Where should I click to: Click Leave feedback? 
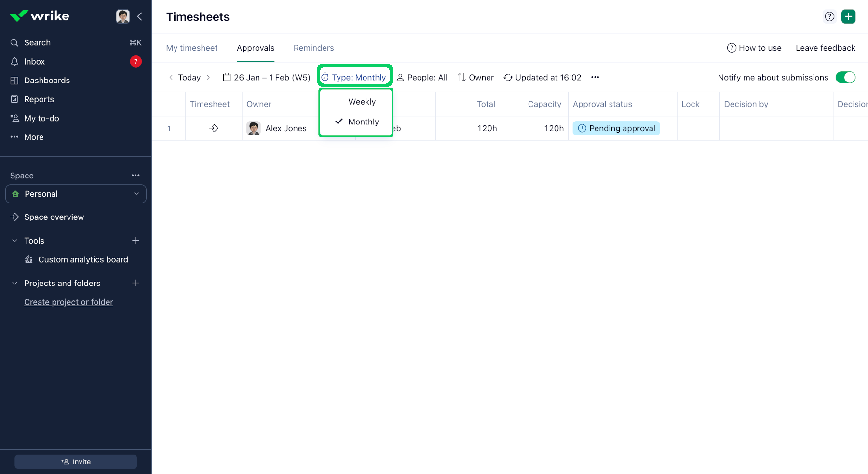[x=826, y=48]
